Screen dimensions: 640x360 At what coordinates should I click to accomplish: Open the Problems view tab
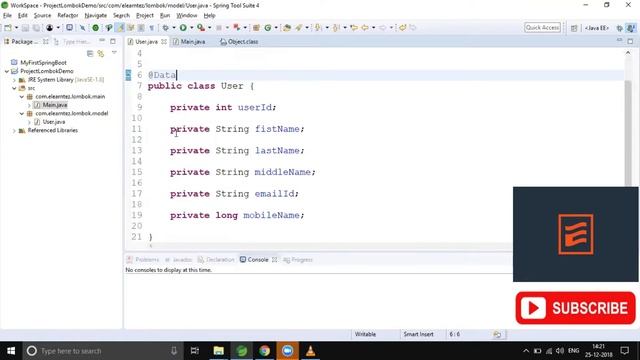click(x=142, y=260)
